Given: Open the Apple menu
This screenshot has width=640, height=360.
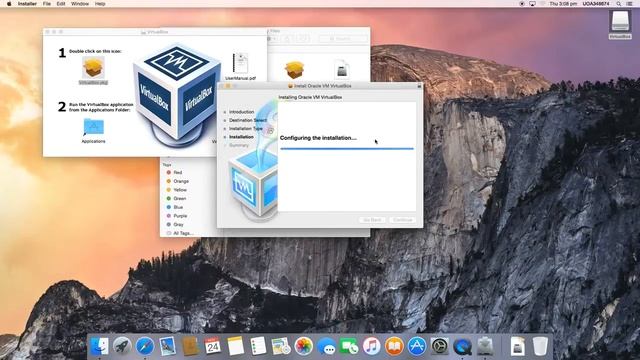Looking at the screenshot, I should 9,4.
